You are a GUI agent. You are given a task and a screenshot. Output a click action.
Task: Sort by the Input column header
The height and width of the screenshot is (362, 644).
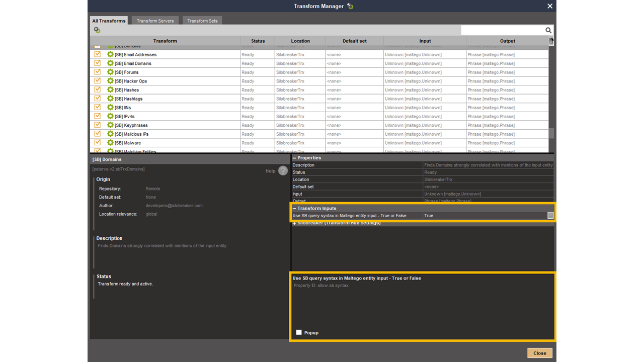pyautogui.click(x=425, y=41)
